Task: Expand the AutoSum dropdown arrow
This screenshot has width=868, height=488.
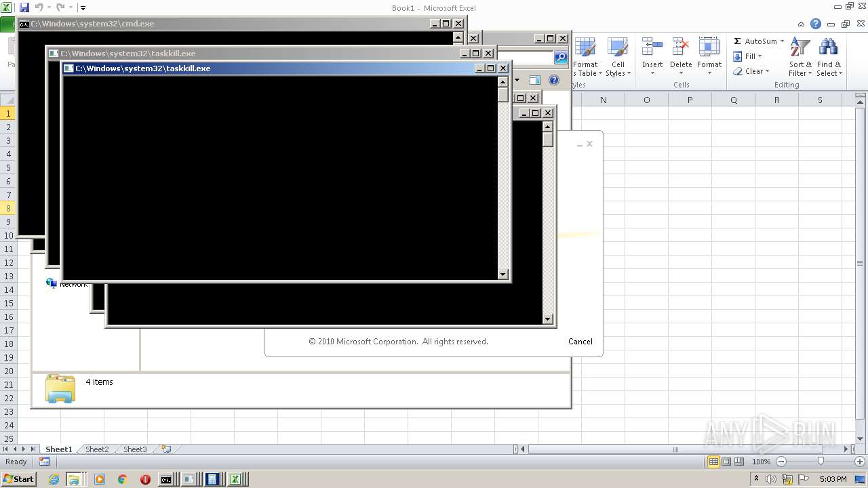Action: point(782,41)
